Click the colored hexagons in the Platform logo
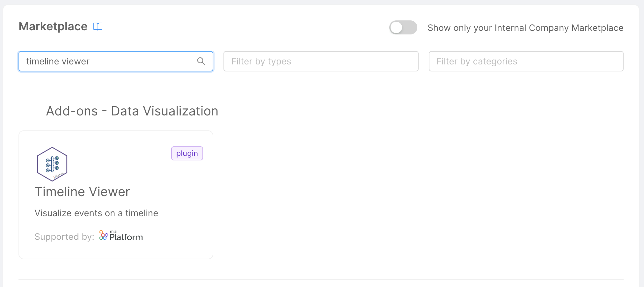The image size is (644, 287). click(x=104, y=235)
